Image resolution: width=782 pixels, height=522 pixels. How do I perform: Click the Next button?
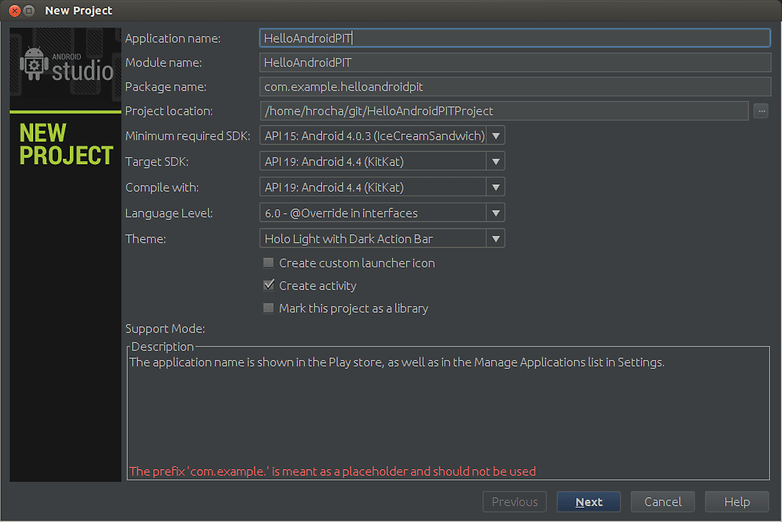(588, 502)
